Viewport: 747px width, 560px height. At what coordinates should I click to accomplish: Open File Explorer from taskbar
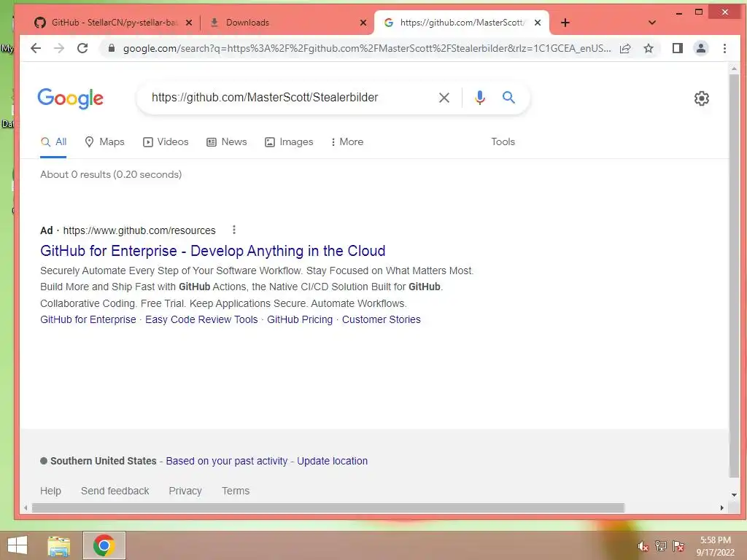(x=58, y=545)
